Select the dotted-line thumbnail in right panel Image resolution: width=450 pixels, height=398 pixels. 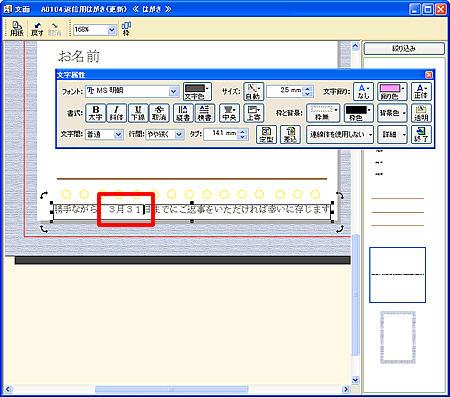point(397,275)
